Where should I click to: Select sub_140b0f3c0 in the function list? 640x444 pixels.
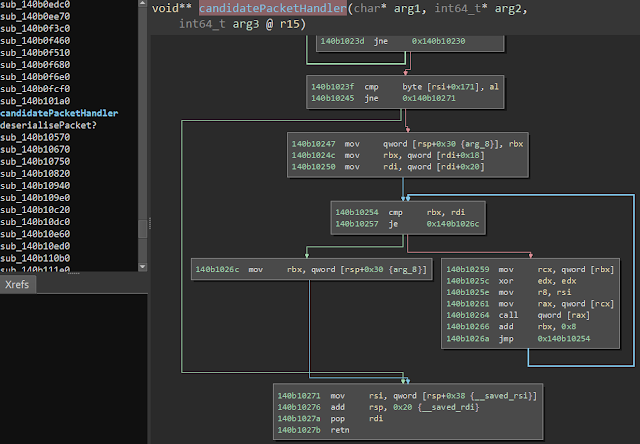(x=35, y=29)
